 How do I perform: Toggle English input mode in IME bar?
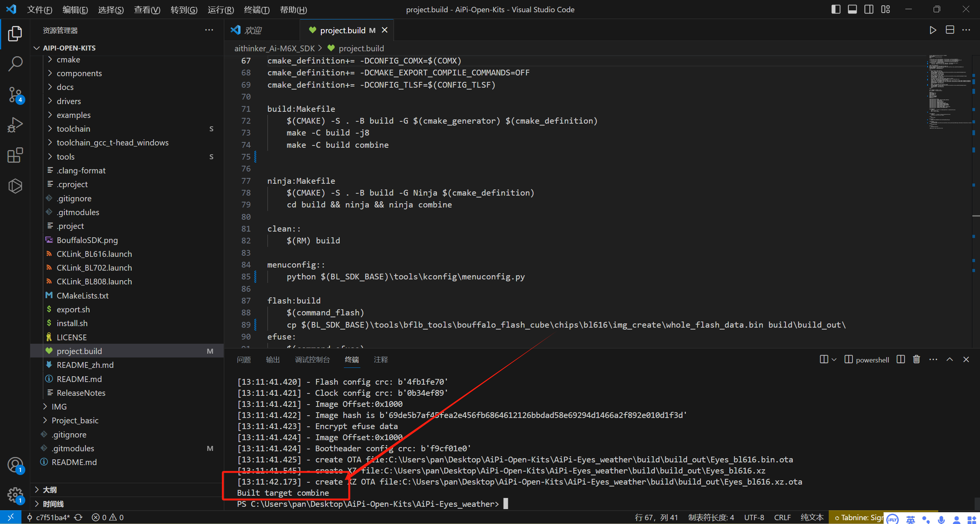click(x=911, y=519)
